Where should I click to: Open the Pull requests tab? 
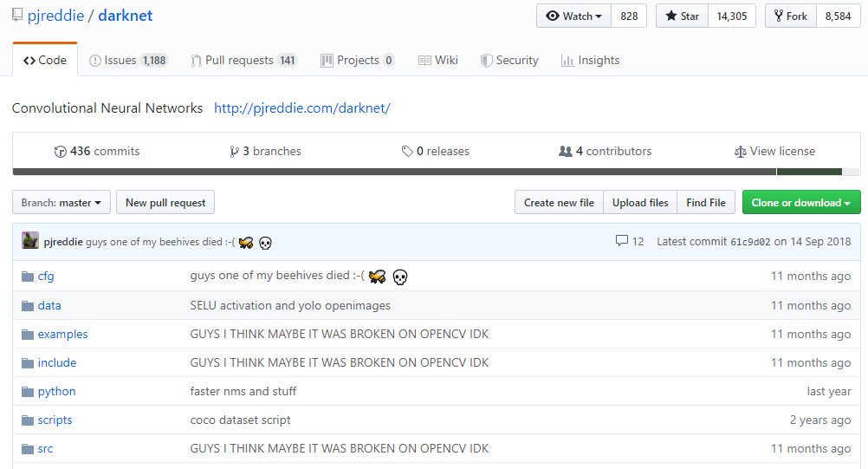244,61
